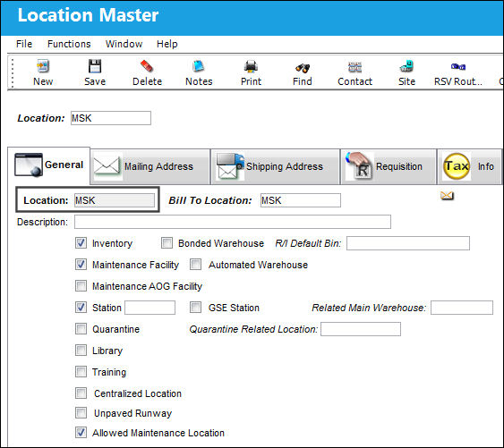Open the Site toolbar item
Viewport: 504px width, 448px height.
click(x=406, y=73)
